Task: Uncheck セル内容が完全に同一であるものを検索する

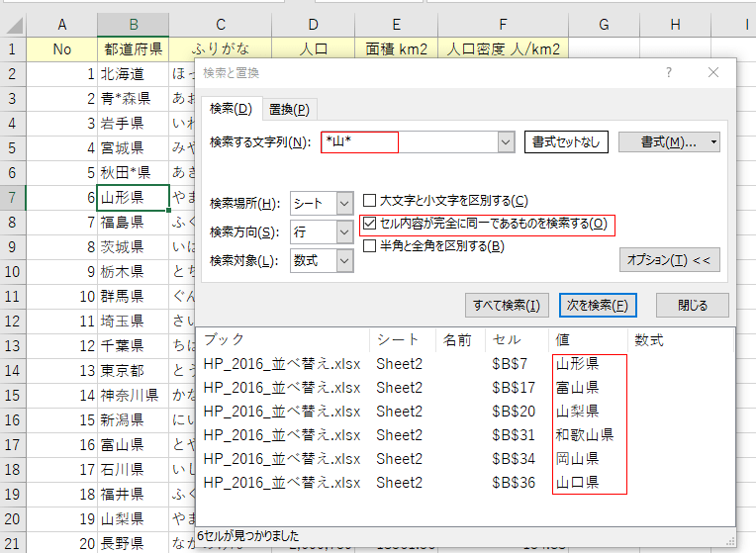Action: (x=369, y=224)
